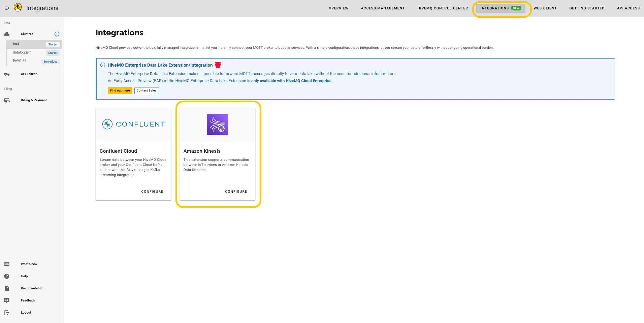Click the HiveMQ bee logo

pyautogui.click(x=18, y=7)
